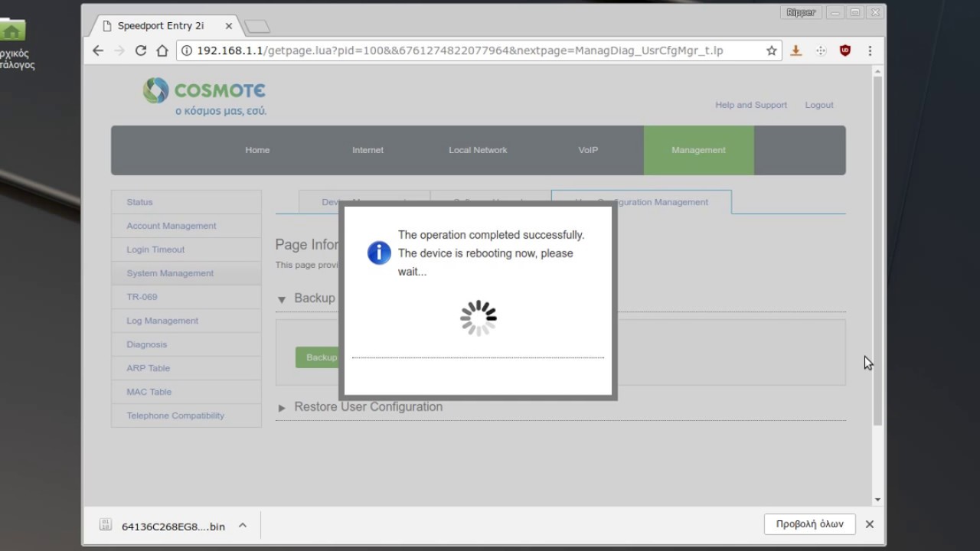Image resolution: width=980 pixels, height=551 pixels.
Task: Open MAC Table sidebar item
Action: coord(186,392)
